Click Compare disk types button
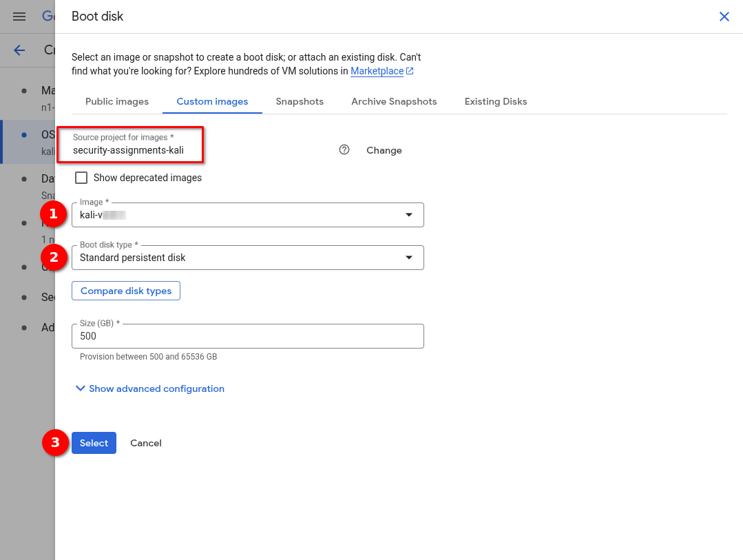Screen dimensions: 743x560 [126, 291]
